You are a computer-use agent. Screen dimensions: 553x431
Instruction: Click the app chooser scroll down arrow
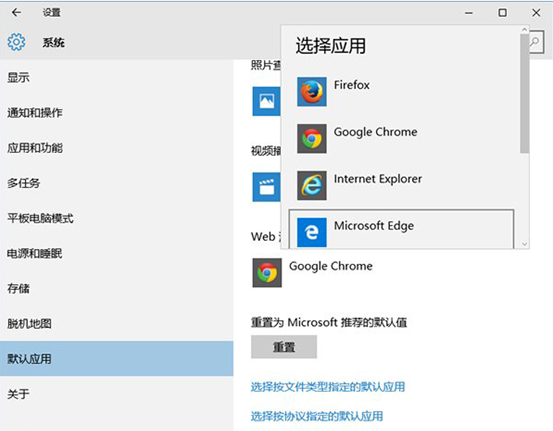point(524,244)
